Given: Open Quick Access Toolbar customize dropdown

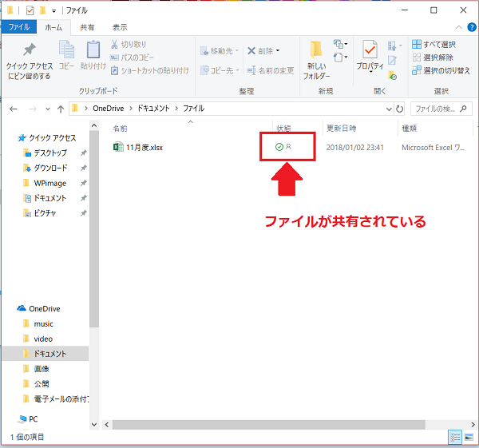Looking at the screenshot, I should [x=53, y=11].
